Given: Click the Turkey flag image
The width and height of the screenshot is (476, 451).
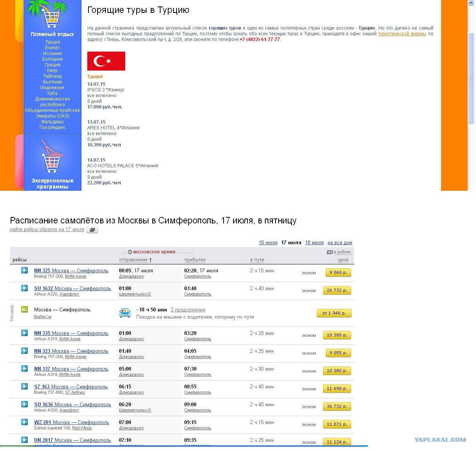Looking at the screenshot, I should (106, 61).
